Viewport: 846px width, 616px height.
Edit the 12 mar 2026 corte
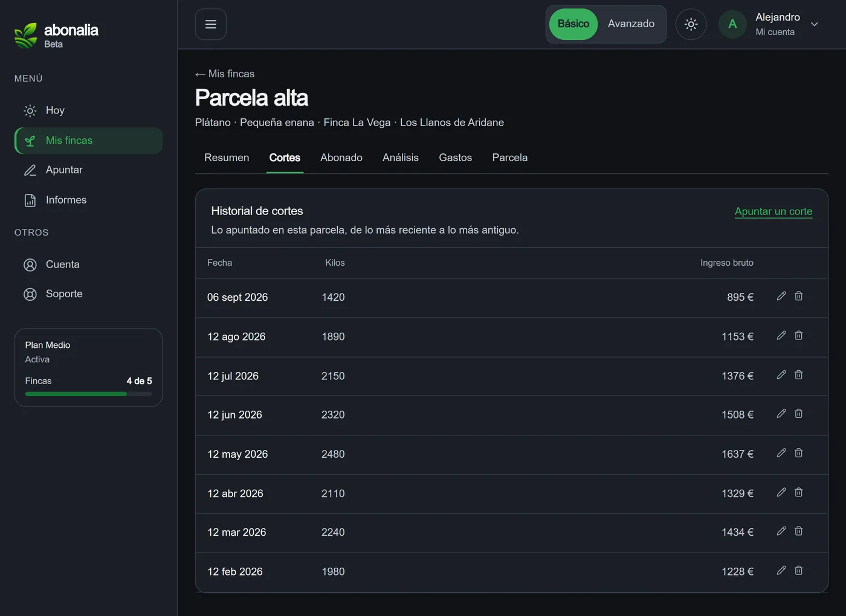[781, 531]
